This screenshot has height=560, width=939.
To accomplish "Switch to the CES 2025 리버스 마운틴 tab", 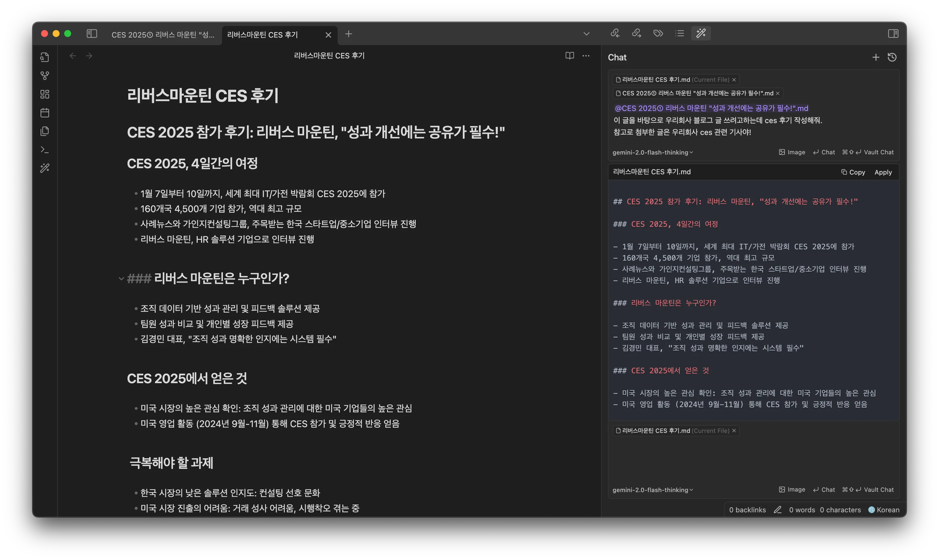I will coord(163,35).
